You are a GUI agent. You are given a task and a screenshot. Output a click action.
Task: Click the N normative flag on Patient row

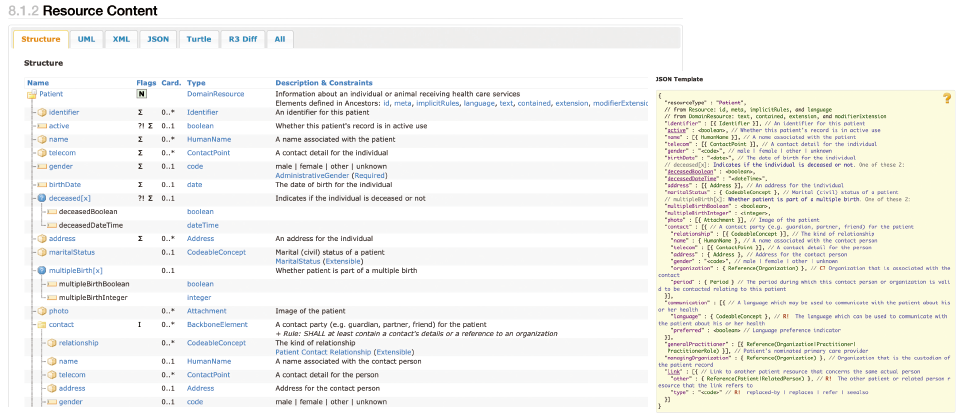(141, 94)
